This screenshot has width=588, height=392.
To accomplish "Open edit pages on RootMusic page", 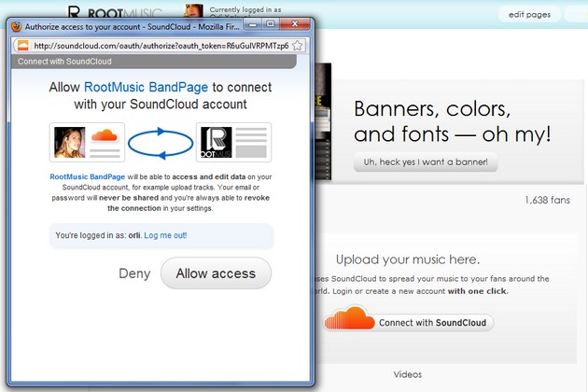I will point(529,15).
